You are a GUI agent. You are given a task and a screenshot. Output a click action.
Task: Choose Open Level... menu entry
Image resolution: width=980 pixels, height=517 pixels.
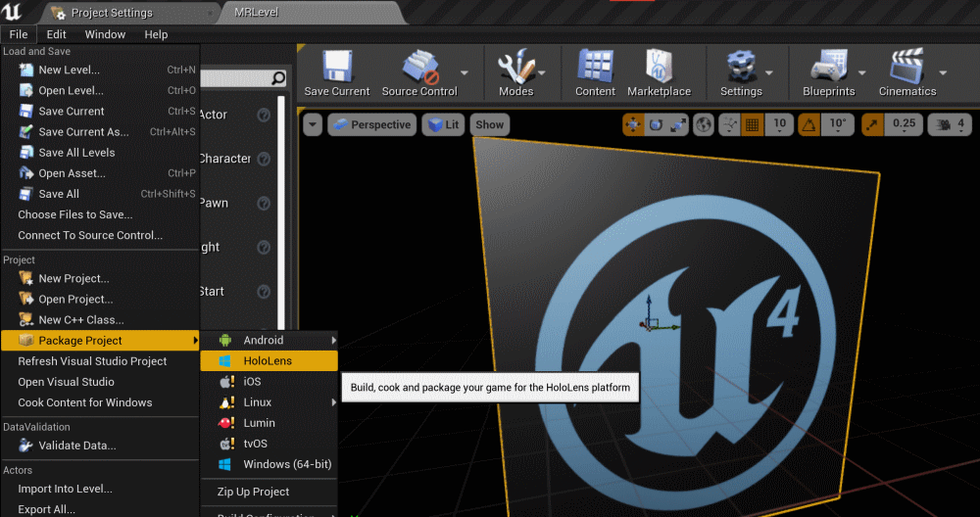click(100, 90)
